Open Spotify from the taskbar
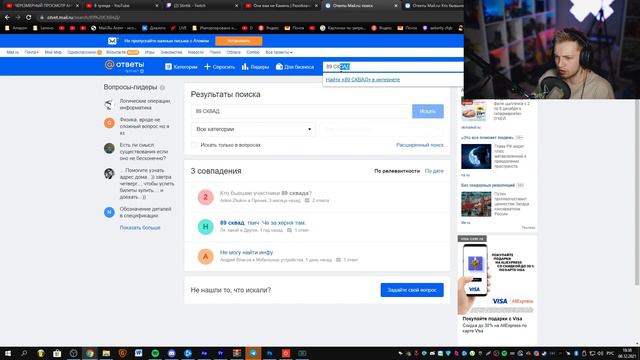 pos(155,353)
